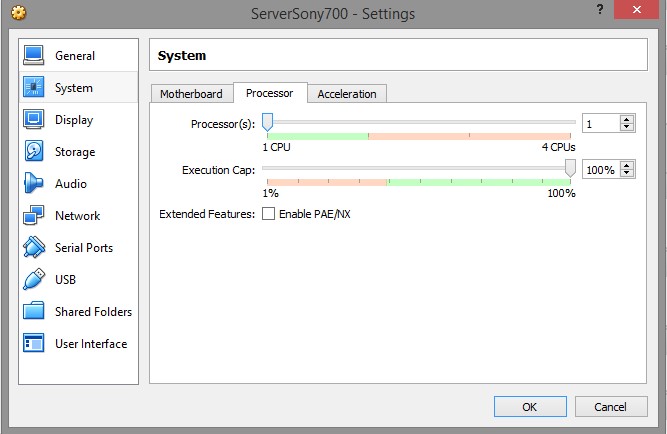The height and width of the screenshot is (434, 667).
Task: Click the General monitor icon in sidebar
Action: pyautogui.click(x=34, y=55)
